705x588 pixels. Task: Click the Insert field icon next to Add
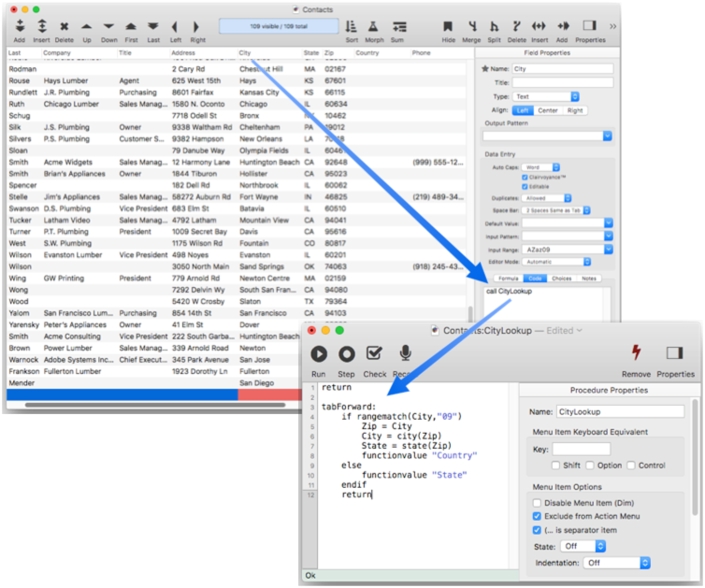pos(540,26)
